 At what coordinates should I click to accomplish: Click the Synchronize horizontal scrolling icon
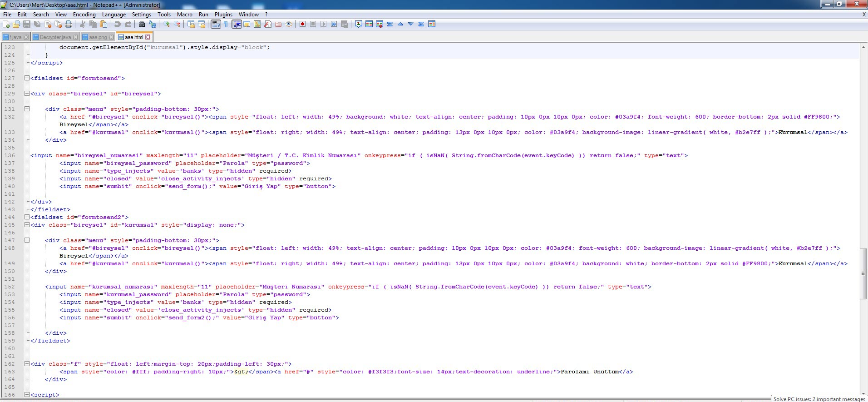[202, 24]
